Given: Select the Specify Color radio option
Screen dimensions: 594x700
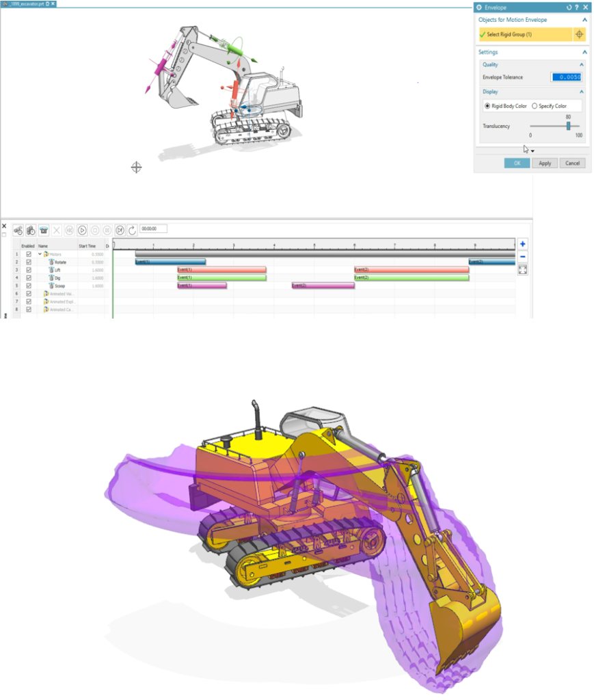Looking at the screenshot, I should pyautogui.click(x=535, y=106).
